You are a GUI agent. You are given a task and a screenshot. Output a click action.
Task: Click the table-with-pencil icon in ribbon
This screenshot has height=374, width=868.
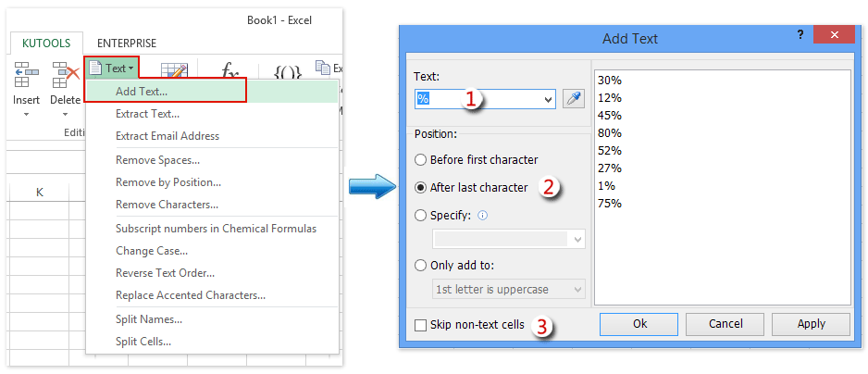173,72
